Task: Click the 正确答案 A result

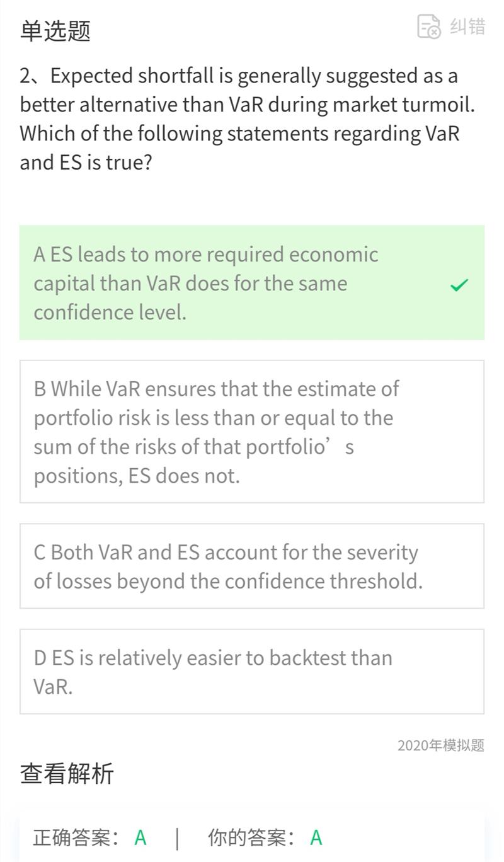Action: (90, 837)
